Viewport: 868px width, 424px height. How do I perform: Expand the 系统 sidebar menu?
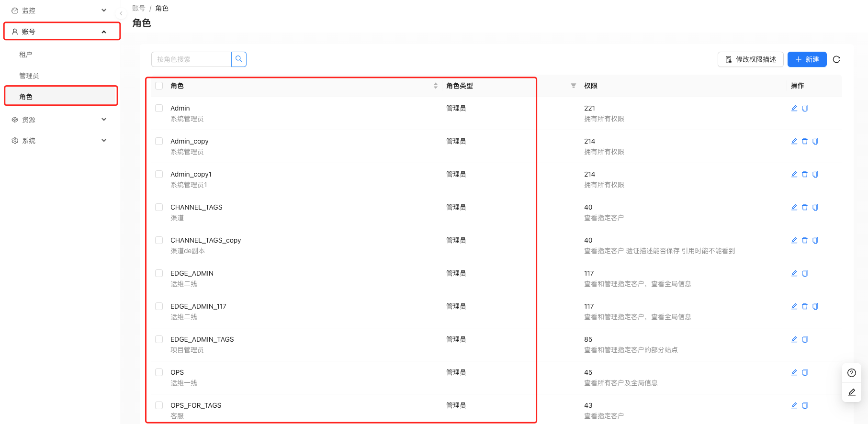59,141
